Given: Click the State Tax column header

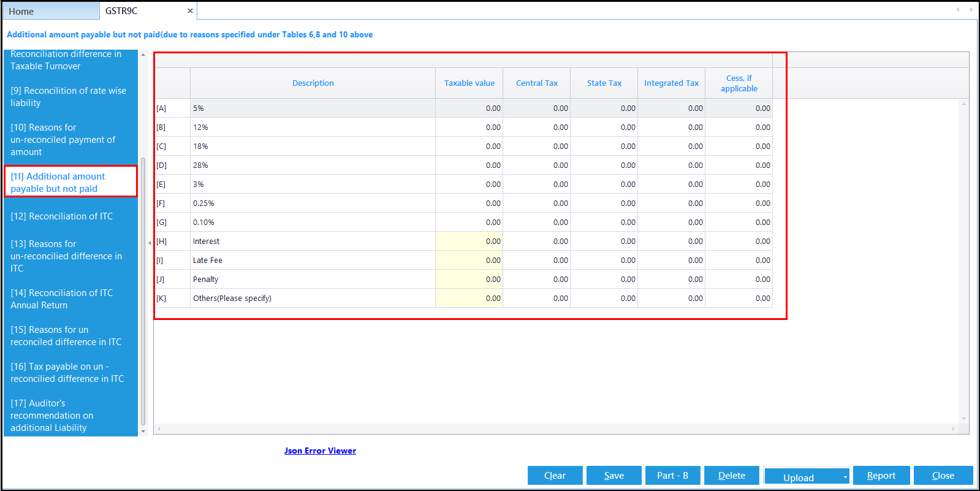Looking at the screenshot, I should pyautogui.click(x=604, y=83).
